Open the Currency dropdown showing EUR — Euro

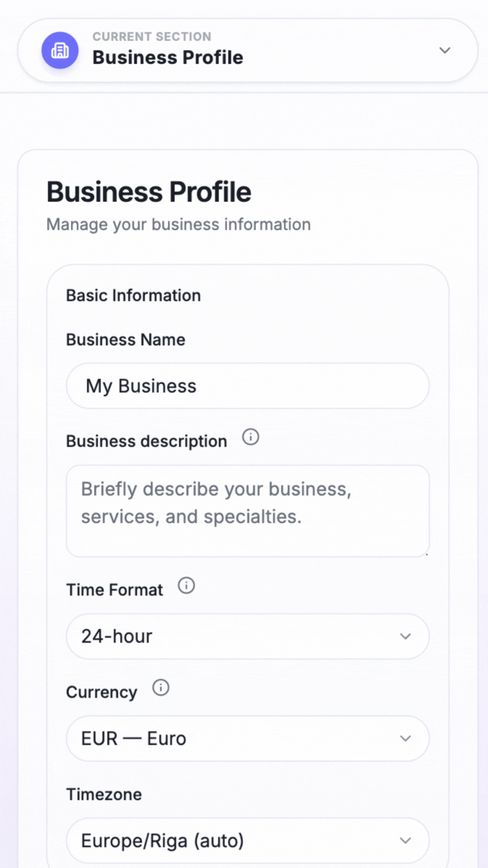pos(248,738)
